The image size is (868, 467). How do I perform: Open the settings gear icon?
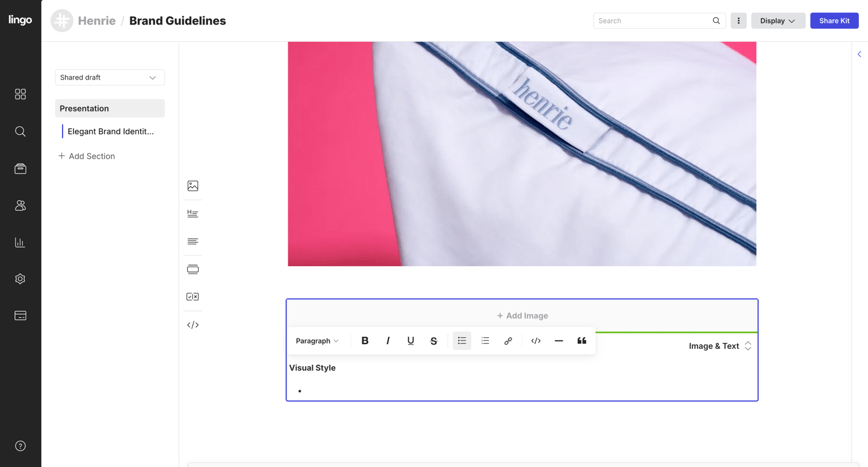(x=20, y=279)
